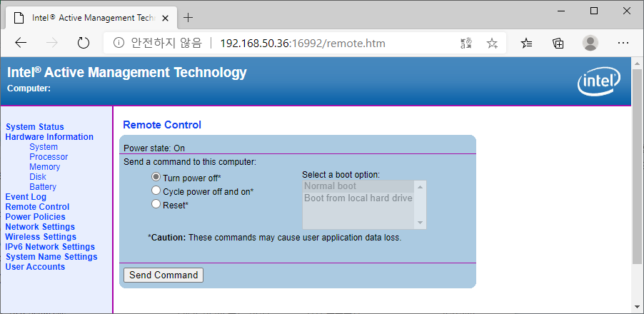Click the page scrollbar down arrow

pyautogui.click(x=637, y=308)
